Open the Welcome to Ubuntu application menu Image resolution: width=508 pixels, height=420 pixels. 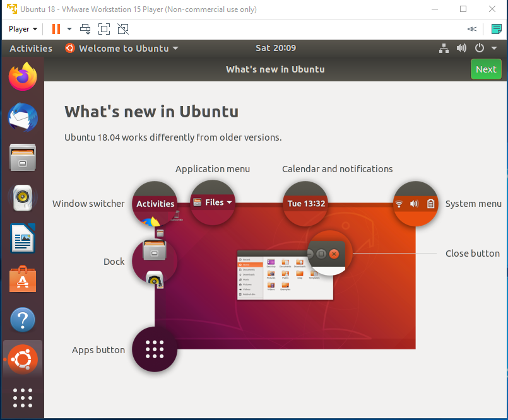point(122,49)
